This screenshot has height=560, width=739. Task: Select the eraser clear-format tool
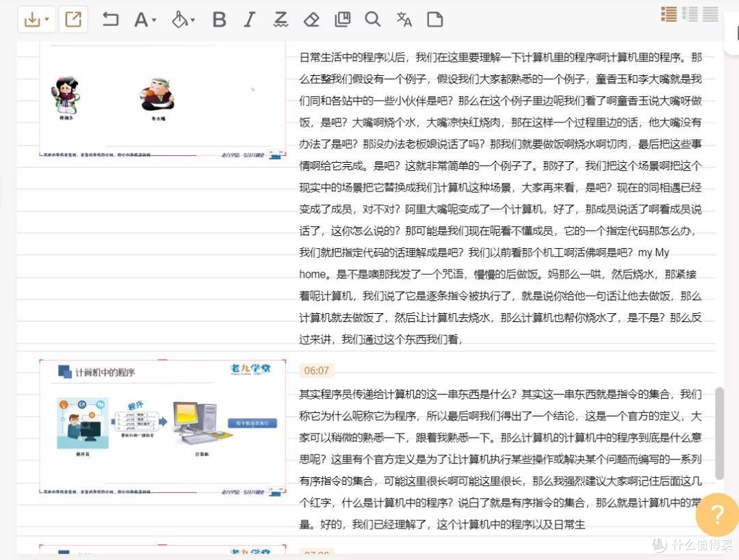click(311, 20)
